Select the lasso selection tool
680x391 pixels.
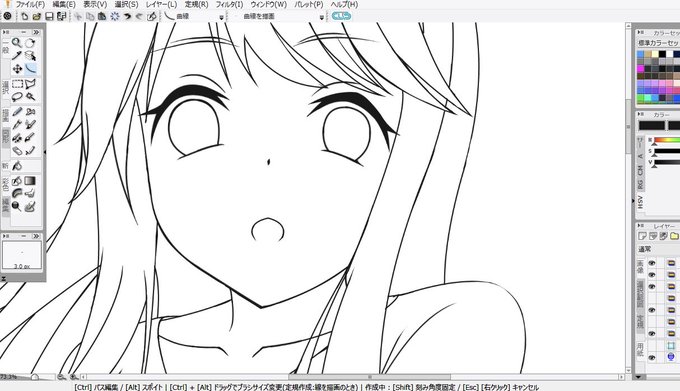click(17, 96)
